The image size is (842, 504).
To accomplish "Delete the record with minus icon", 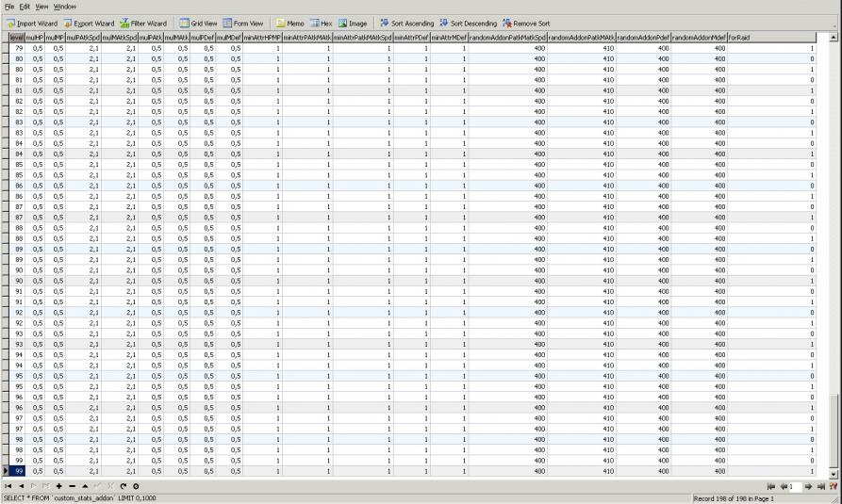I will click(x=72, y=486).
